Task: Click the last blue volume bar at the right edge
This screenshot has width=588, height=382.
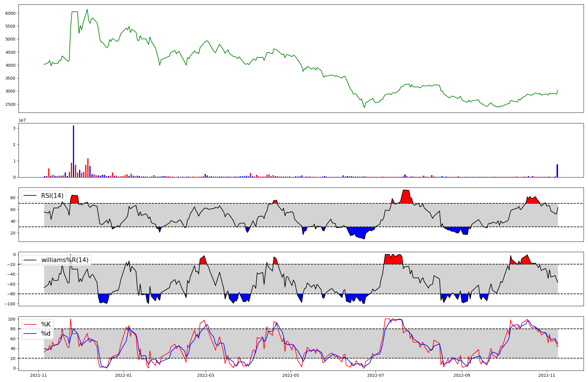Action: pos(557,171)
